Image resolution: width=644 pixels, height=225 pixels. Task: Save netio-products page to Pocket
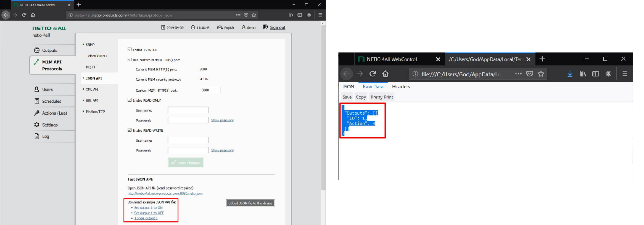246,15
